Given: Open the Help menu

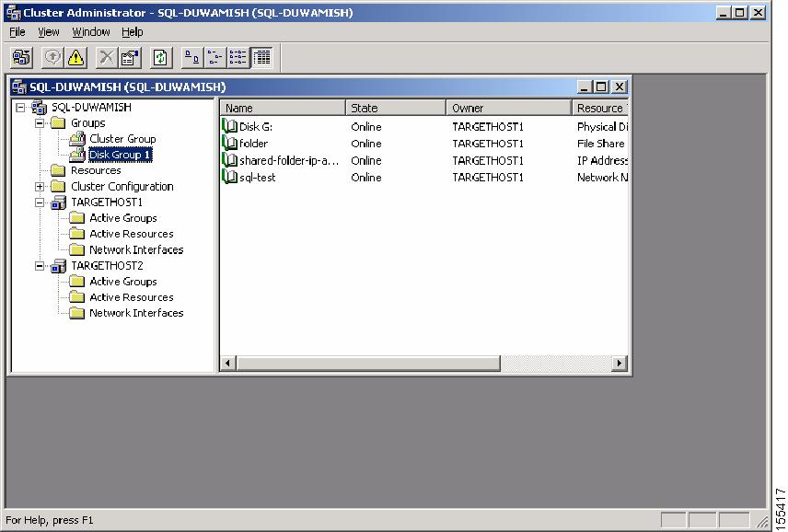Looking at the screenshot, I should click(x=133, y=32).
